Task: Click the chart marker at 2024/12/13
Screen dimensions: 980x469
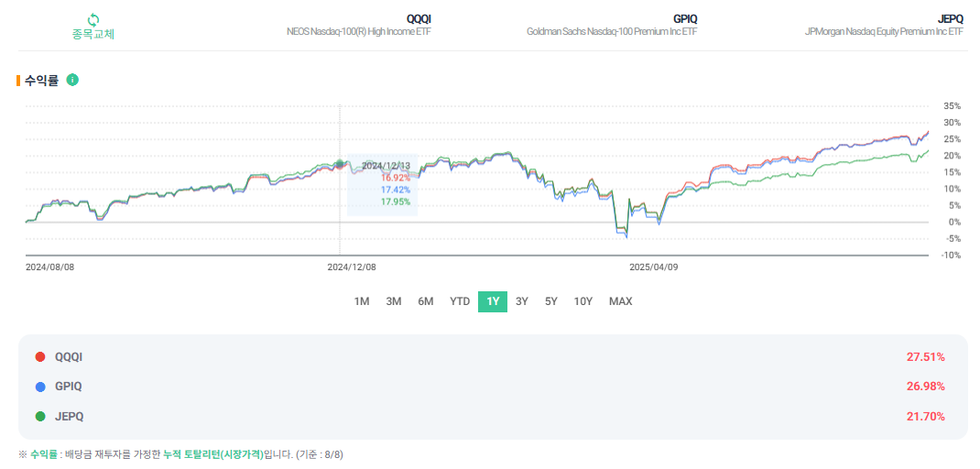Action: (x=340, y=164)
